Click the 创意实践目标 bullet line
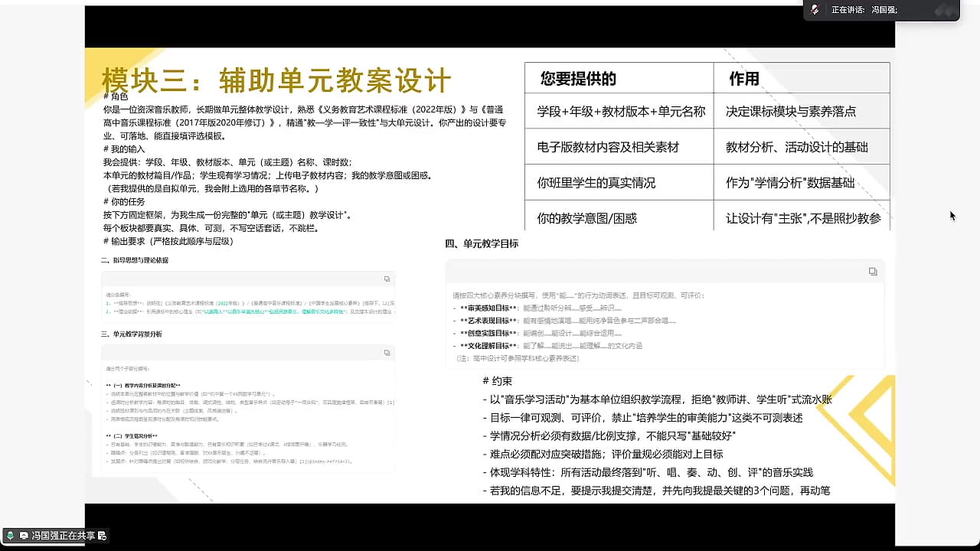Viewport: 980px width, 551px height. click(x=537, y=333)
